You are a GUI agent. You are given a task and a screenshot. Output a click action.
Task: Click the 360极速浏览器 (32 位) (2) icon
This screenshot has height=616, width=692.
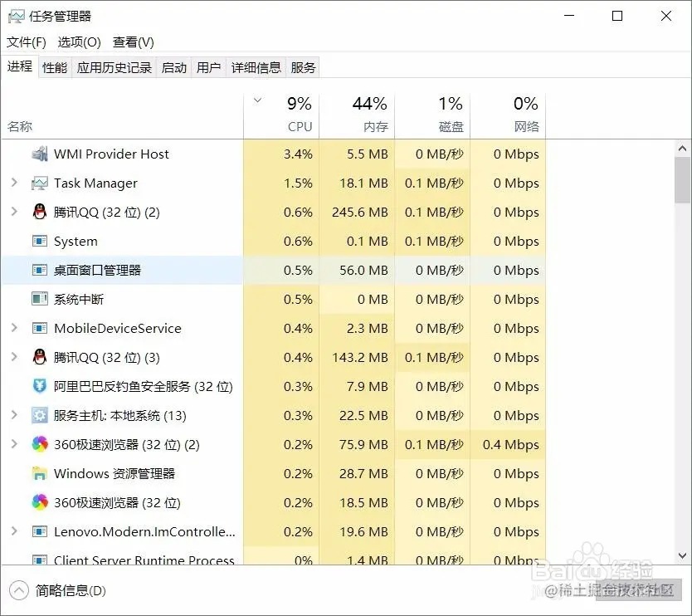40,444
